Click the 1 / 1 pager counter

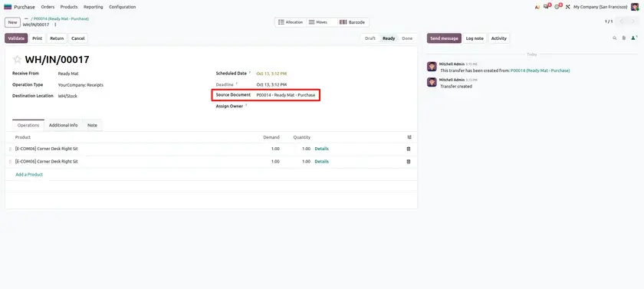[x=608, y=21]
